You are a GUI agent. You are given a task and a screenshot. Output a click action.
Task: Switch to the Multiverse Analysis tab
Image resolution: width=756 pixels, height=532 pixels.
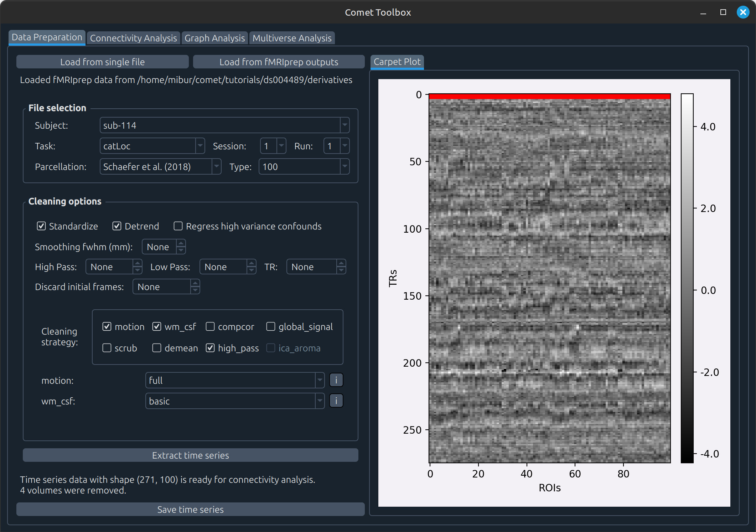(292, 38)
